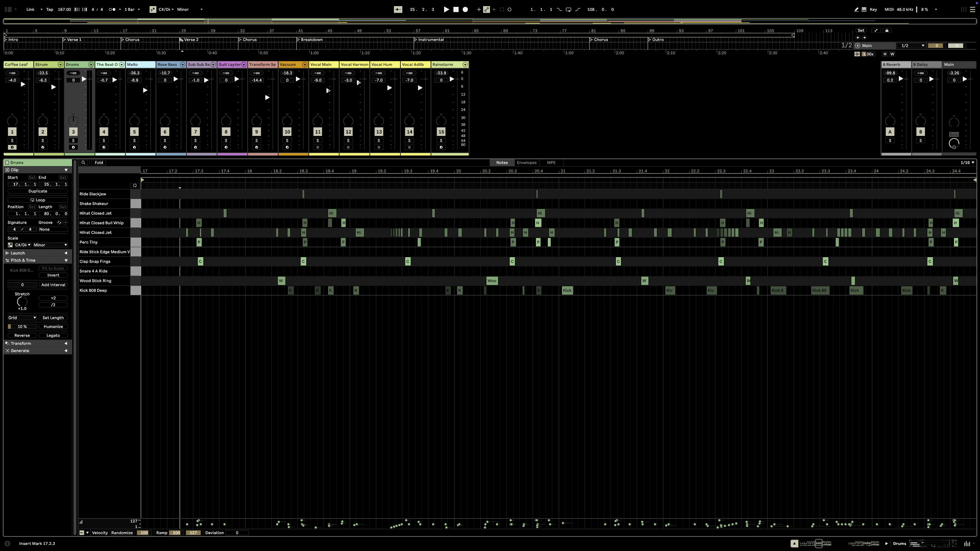Screen dimensions: 980x551
Task: Click the Drums track pan knob
Action: [73, 121]
